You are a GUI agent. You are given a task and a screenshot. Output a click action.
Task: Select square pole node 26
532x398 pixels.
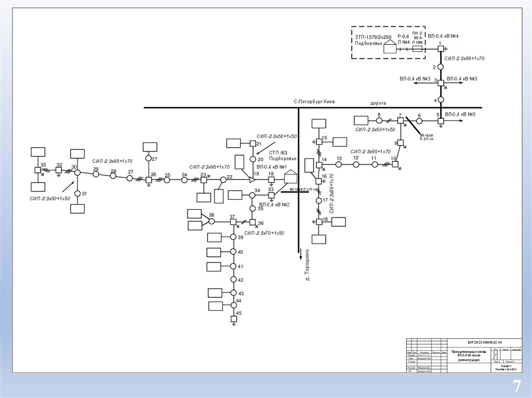tap(148, 180)
